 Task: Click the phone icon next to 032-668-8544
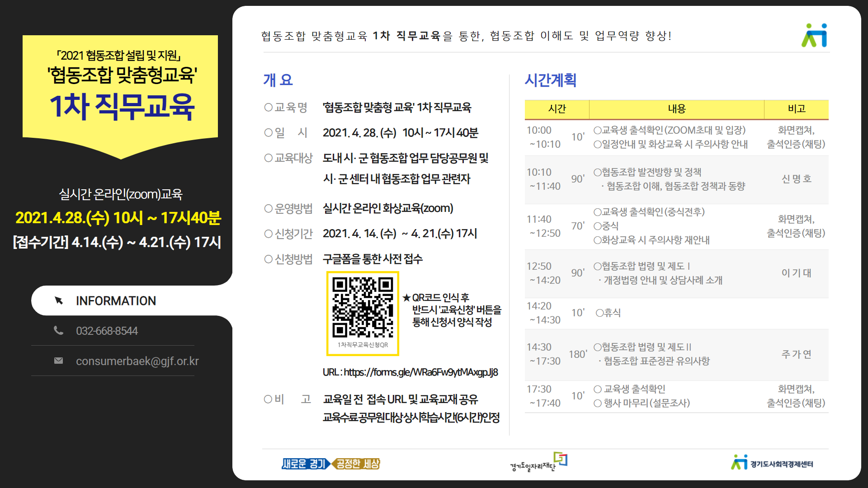coord(58,330)
